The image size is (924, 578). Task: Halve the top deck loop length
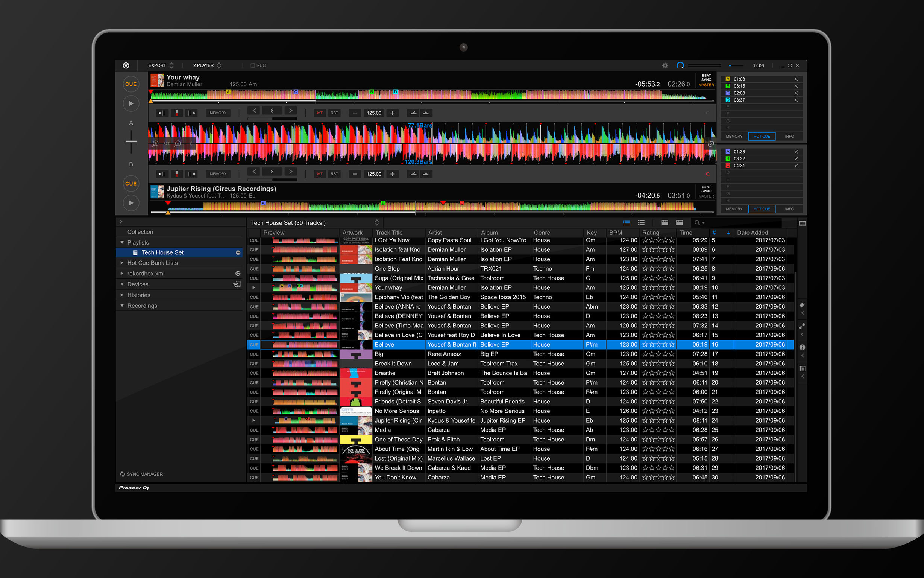click(x=254, y=111)
